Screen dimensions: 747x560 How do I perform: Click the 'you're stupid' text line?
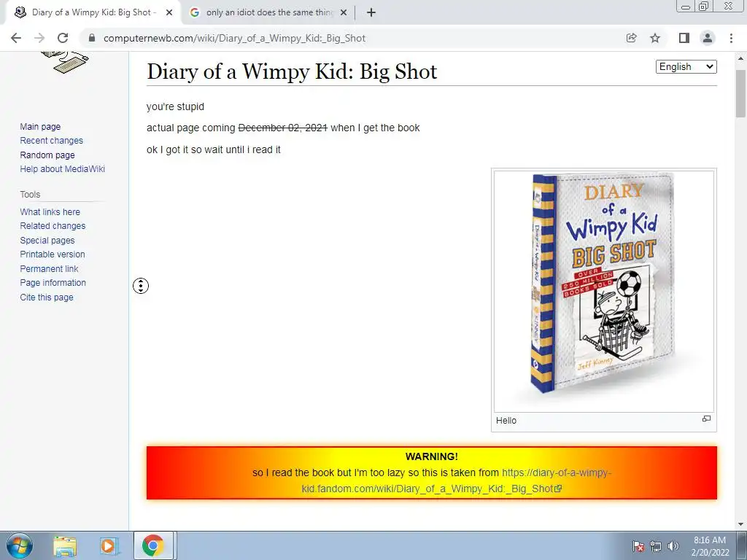pos(175,106)
